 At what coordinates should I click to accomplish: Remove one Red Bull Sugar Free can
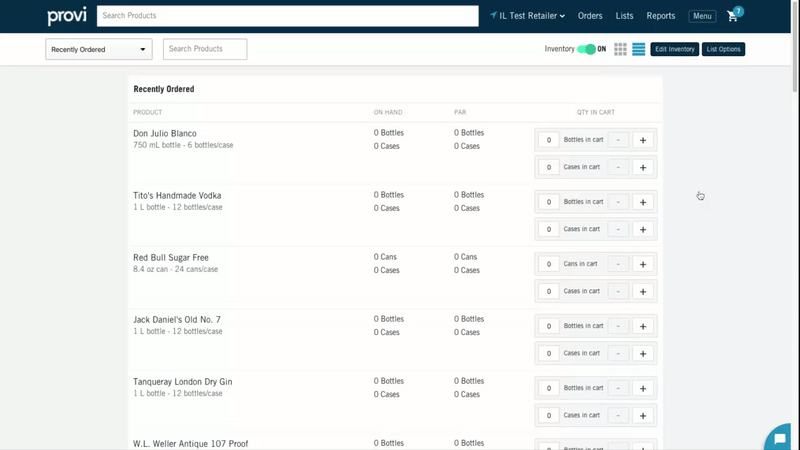(x=618, y=264)
